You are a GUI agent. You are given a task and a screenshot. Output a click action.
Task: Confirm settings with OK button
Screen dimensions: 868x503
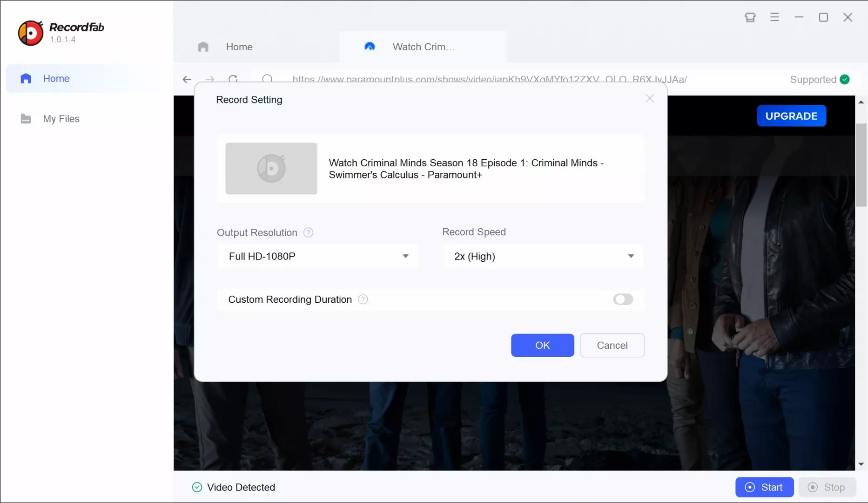[x=542, y=346]
